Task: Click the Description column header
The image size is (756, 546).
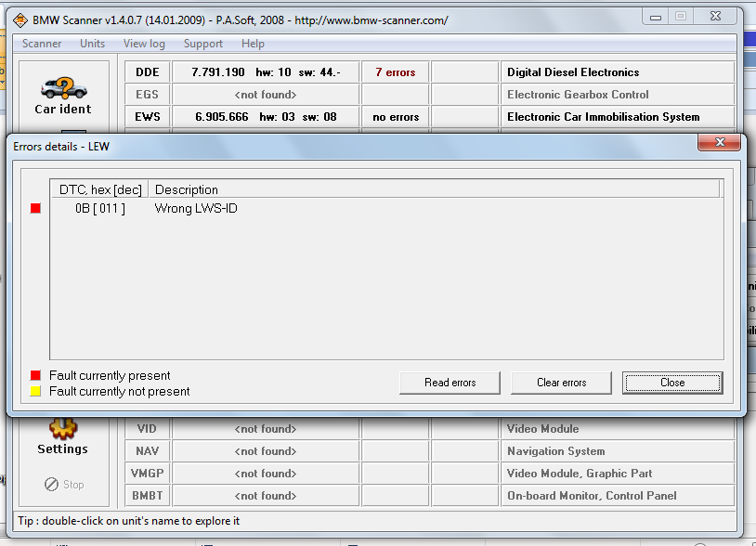Action: tap(434, 189)
